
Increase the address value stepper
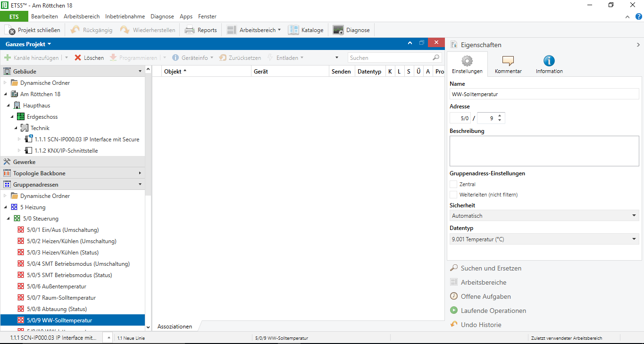point(500,115)
